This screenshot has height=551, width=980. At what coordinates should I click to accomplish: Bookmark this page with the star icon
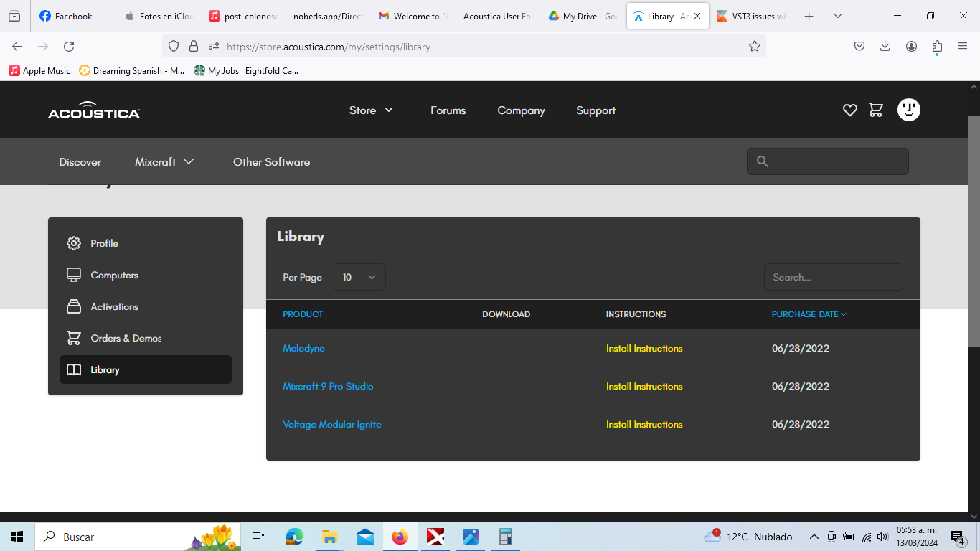pos(755,47)
